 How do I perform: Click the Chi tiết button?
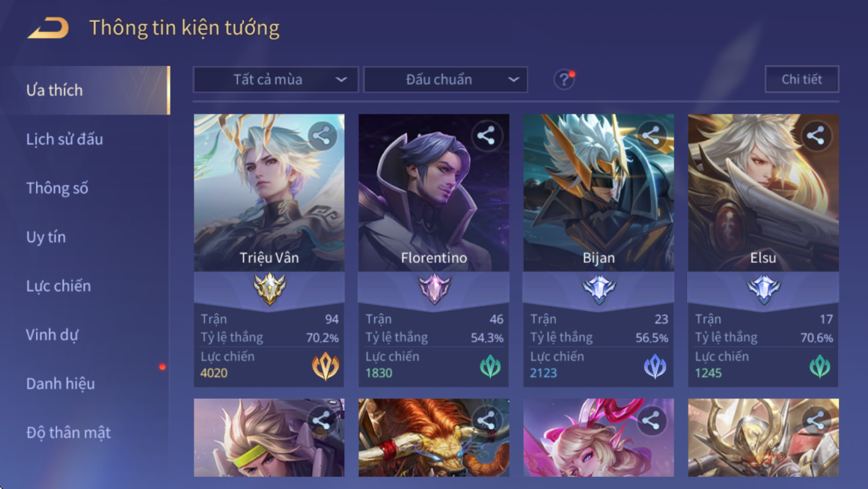pos(801,79)
